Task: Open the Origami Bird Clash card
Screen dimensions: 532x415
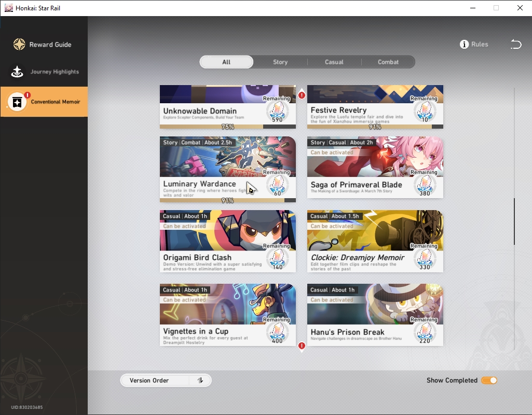Action: tap(228, 241)
